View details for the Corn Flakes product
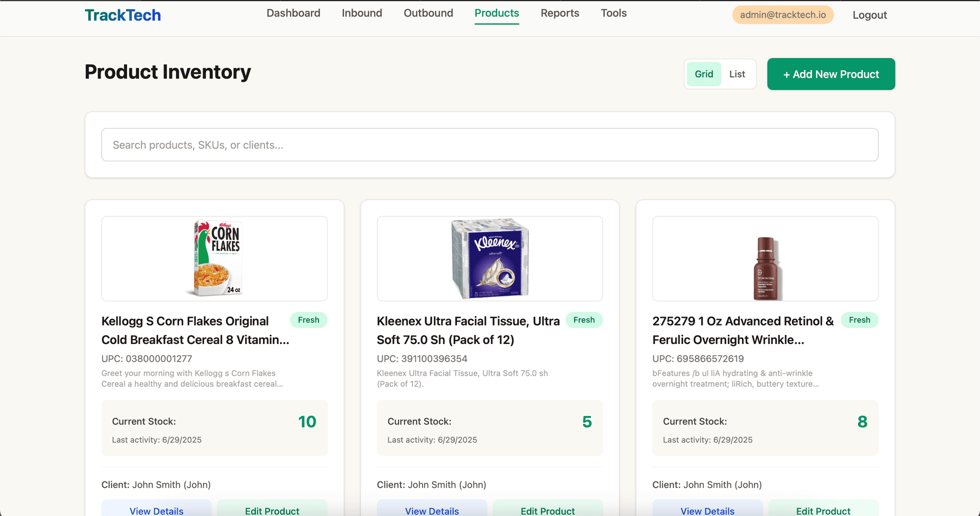 tap(156, 510)
